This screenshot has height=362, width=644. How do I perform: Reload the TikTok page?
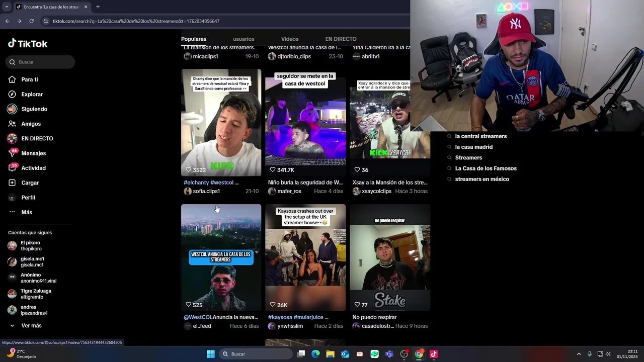coord(31,21)
